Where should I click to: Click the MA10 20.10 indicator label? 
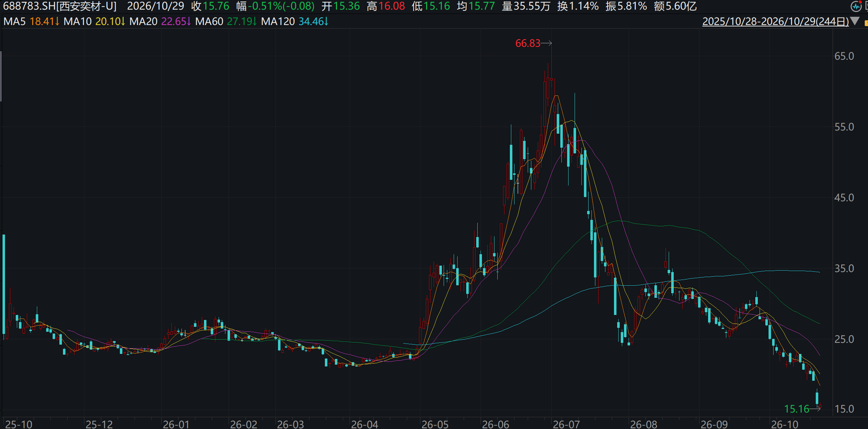[94, 21]
